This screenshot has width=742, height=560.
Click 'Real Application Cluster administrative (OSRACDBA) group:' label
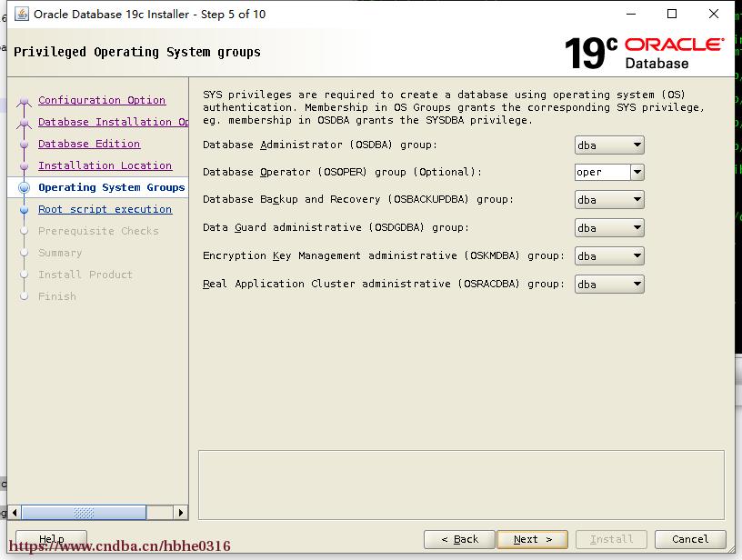(x=384, y=284)
